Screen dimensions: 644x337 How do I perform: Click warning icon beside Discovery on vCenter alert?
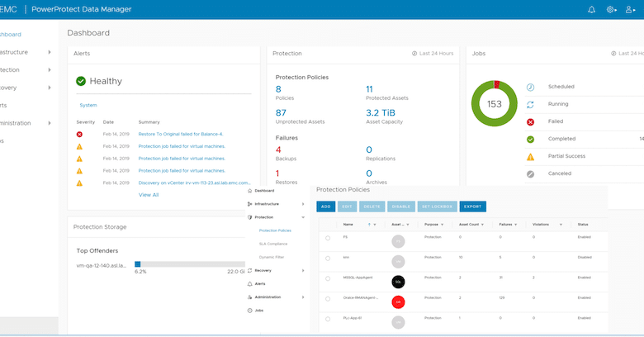[79, 183]
